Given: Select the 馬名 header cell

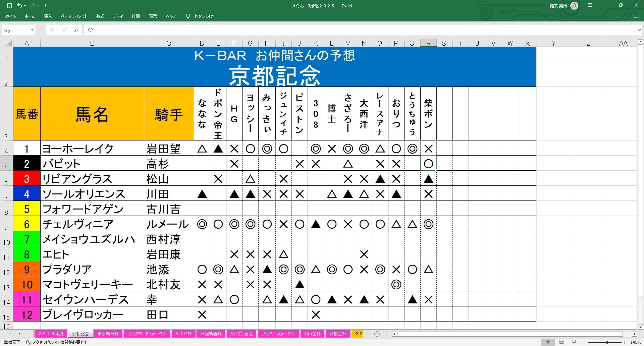Looking at the screenshot, I should (x=92, y=114).
